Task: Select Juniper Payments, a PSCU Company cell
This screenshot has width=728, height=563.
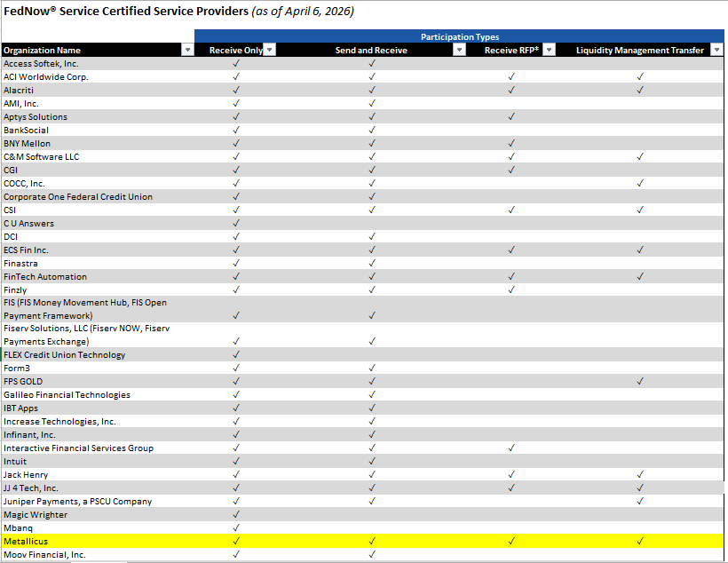Action: click(x=98, y=501)
